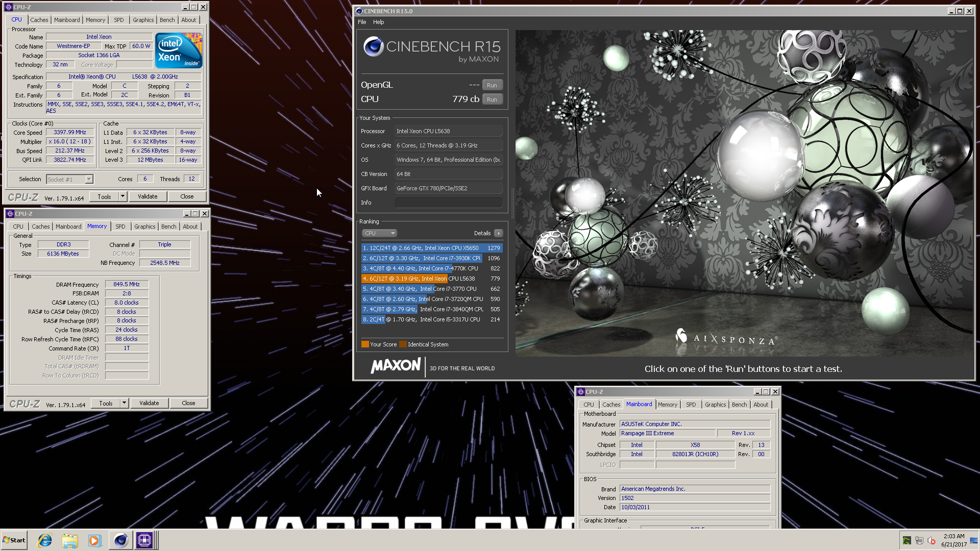Open Windows Explorer folder icon on taskbar

(x=70, y=540)
